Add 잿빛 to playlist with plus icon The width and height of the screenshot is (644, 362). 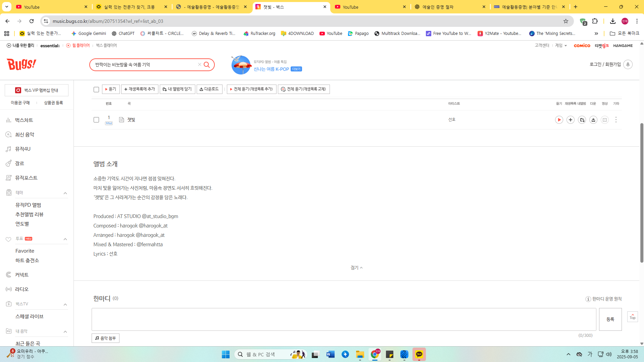click(x=570, y=120)
